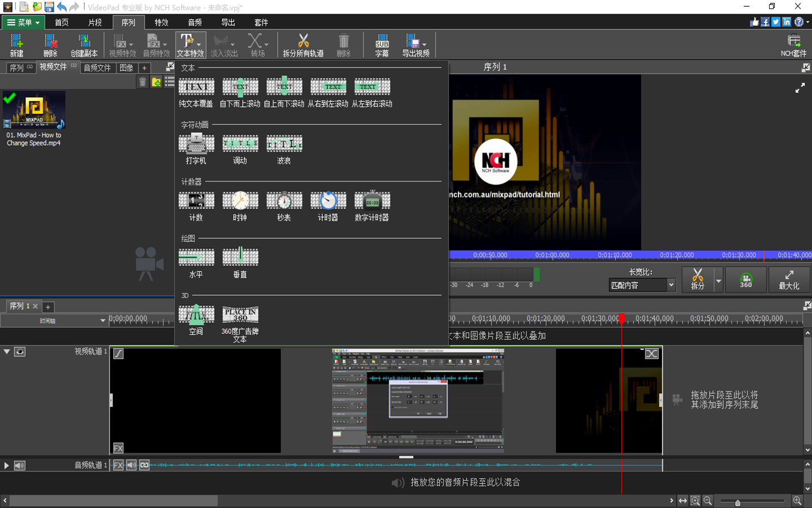Select the MixPad How to Change Speed.mp4 thumbnail
This screenshot has height=508, width=812.
tap(34, 110)
